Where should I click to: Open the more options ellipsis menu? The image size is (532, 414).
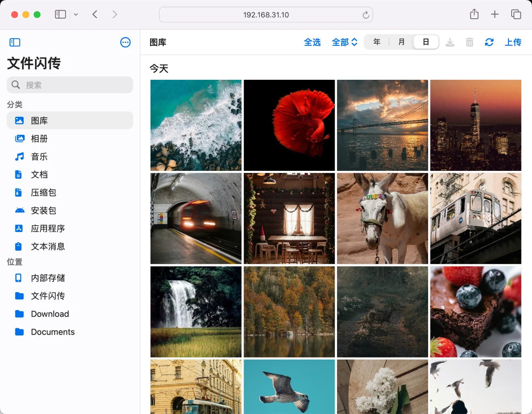tap(125, 42)
